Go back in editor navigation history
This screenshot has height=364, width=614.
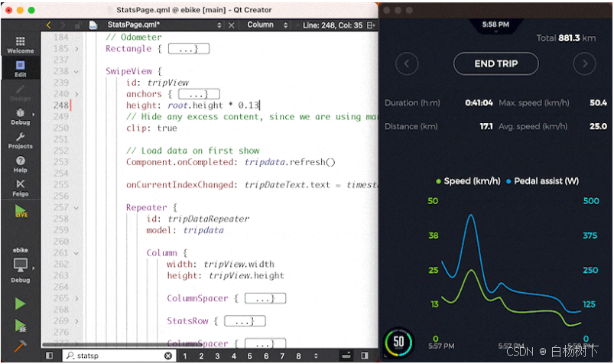coord(49,25)
